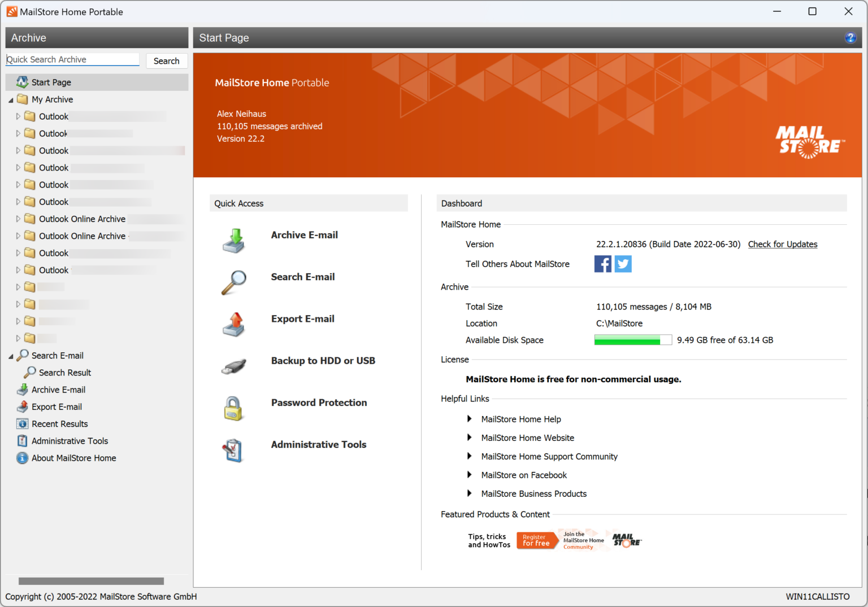868x607 pixels.
Task: Expand the Outlook Online Archive folder
Action: tap(18, 219)
